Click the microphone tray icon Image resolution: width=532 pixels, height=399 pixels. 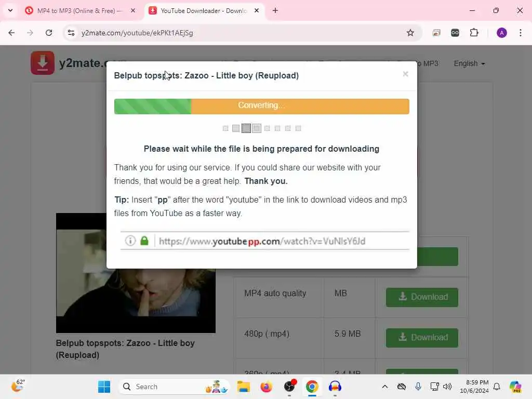point(418,387)
